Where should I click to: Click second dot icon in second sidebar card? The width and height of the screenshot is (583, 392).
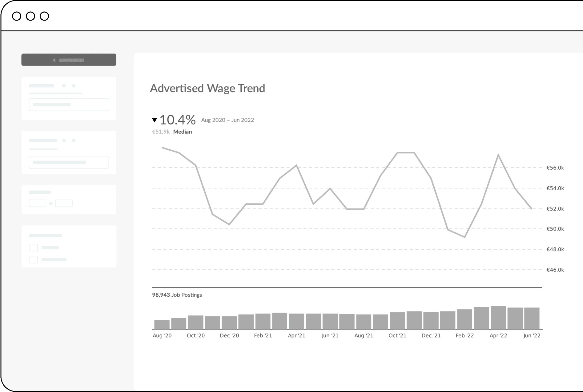(74, 141)
